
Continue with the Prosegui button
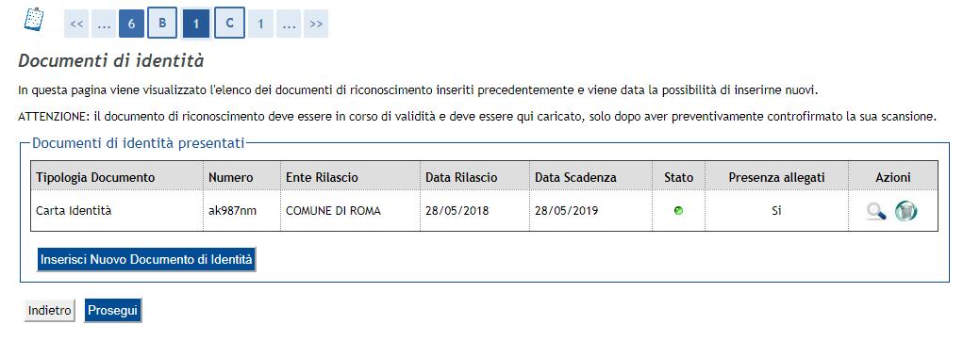(112, 311)
